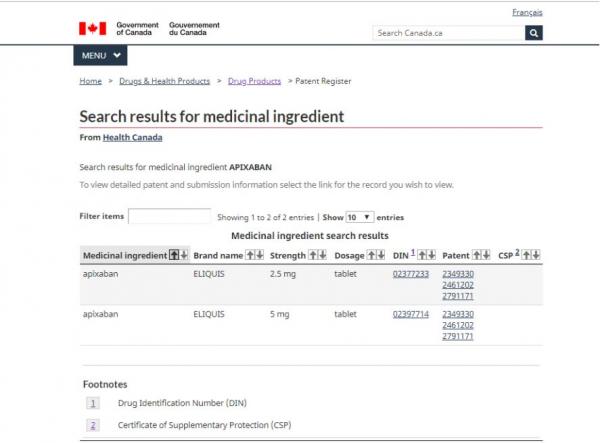Image resolution: width=600 pixels, height=443 pixels.
Task: Sort Dosage column descending arrow
Action: [x=381, y=255]
